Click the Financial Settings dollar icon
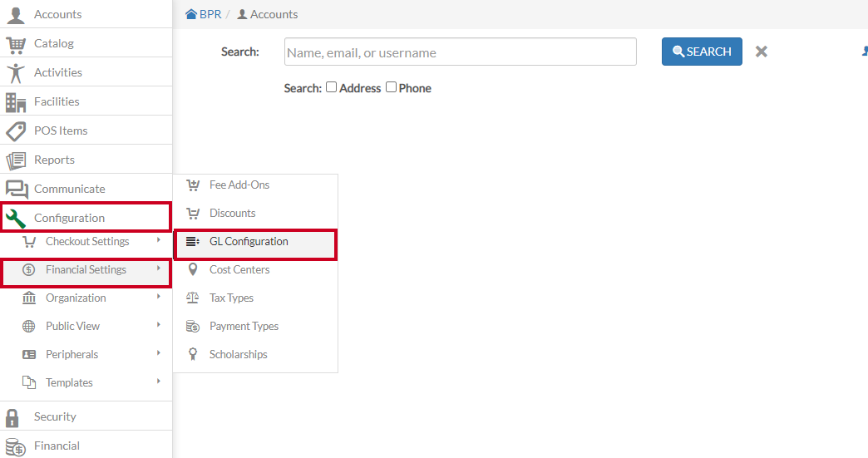This screenshot has height=458, width=868. pos(29,270)
